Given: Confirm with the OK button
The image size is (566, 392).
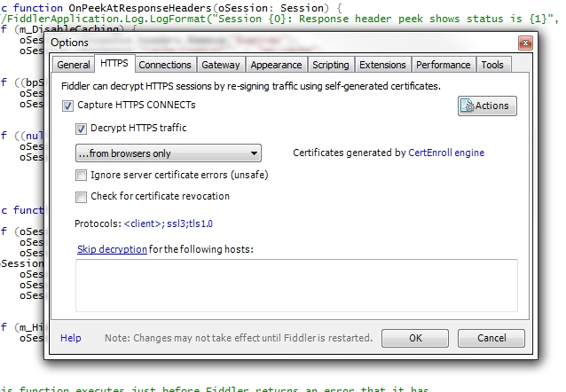Looking at the screenshot, I should (415, 338).
